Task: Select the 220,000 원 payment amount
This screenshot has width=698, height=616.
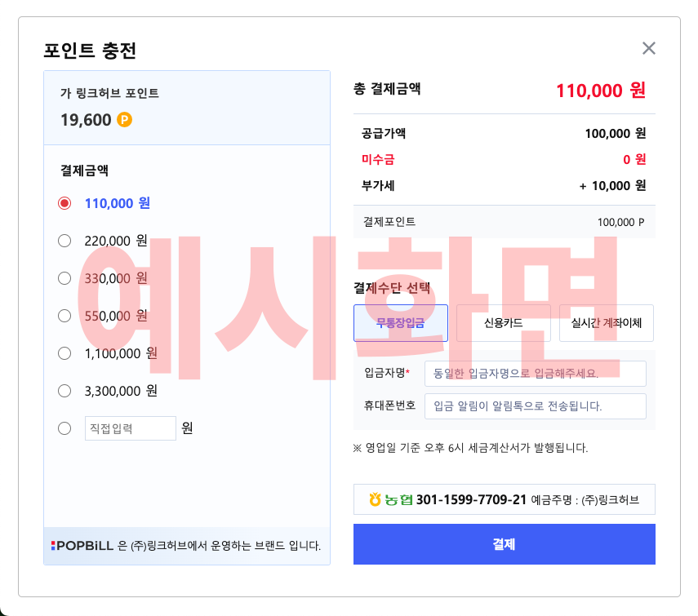Action: [x=64, y=241]
